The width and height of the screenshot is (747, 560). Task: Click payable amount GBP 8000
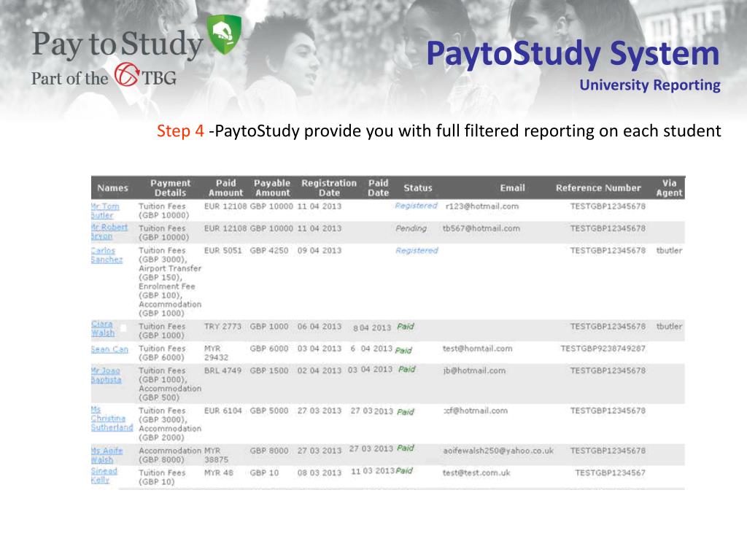coord(269,451)
